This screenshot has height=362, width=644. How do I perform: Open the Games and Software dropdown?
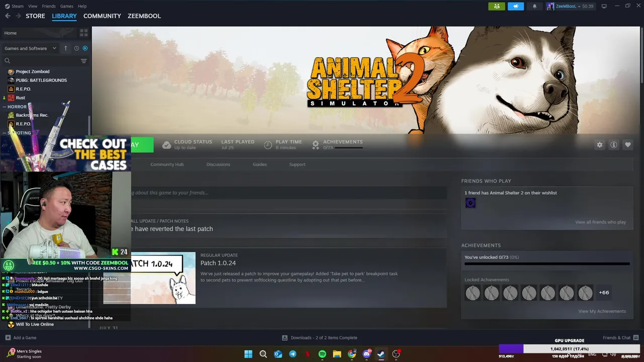click(30, 48)
